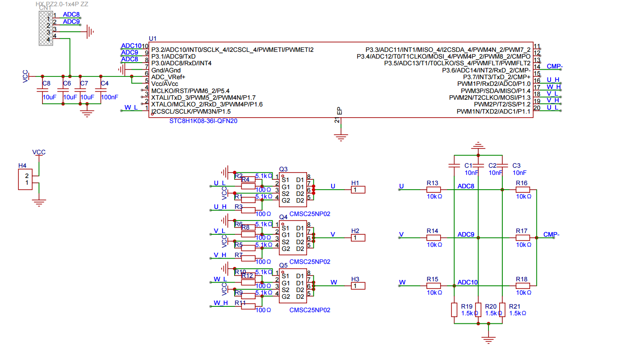Click the VCC label left of capacitor C8
The height and width of the screenshot is (352, 644).
(x=25, y=76)
